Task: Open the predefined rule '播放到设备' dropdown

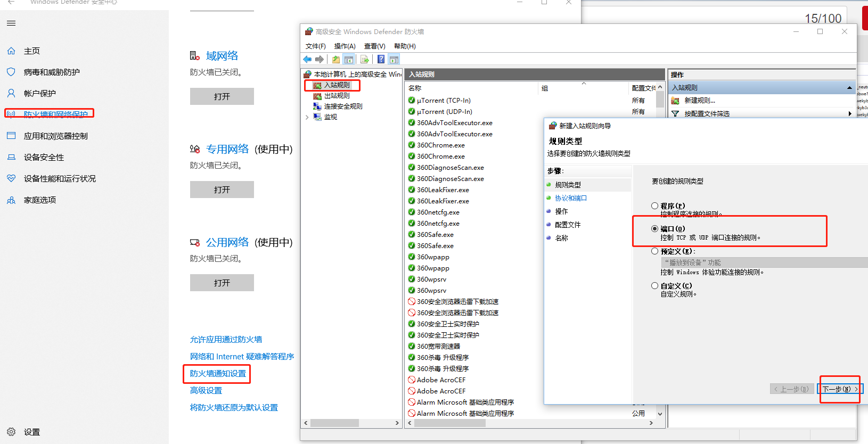Action: click(764, 262)
